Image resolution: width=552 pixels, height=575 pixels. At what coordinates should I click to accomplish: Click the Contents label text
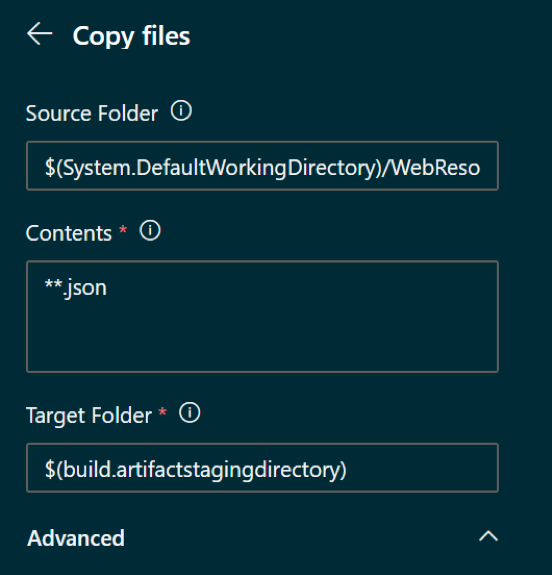69,233
